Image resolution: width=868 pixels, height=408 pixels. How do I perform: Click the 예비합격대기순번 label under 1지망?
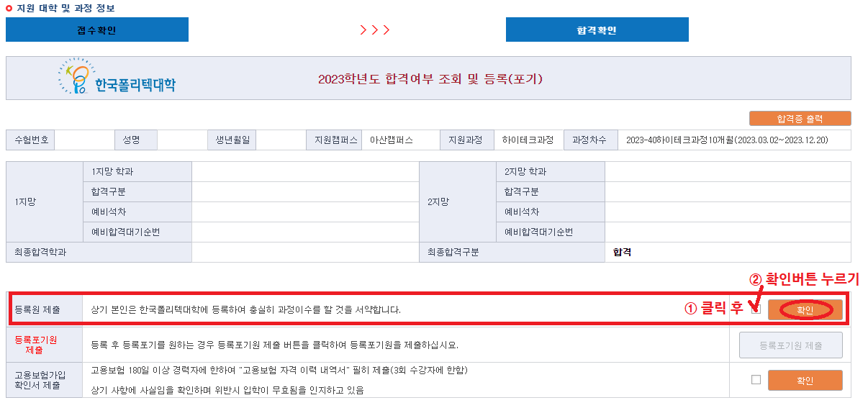point(125,232)
